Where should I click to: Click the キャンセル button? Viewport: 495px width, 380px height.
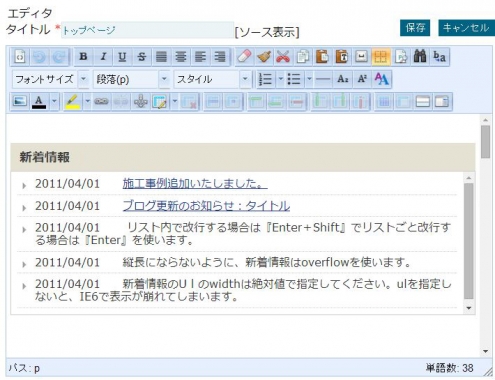click(466, 28)
